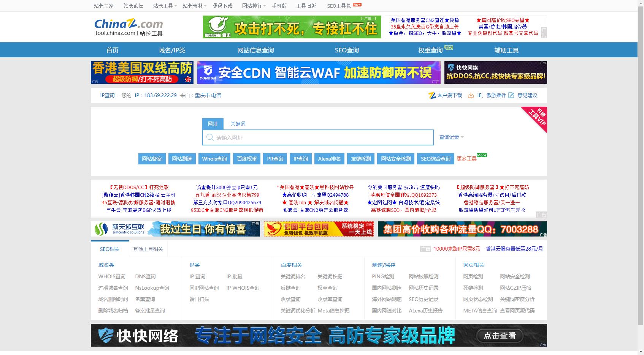This screenshot has height=355, width=644.
Task: Click the 意见建议 edit pencil icon
Action: coord(511,95)
